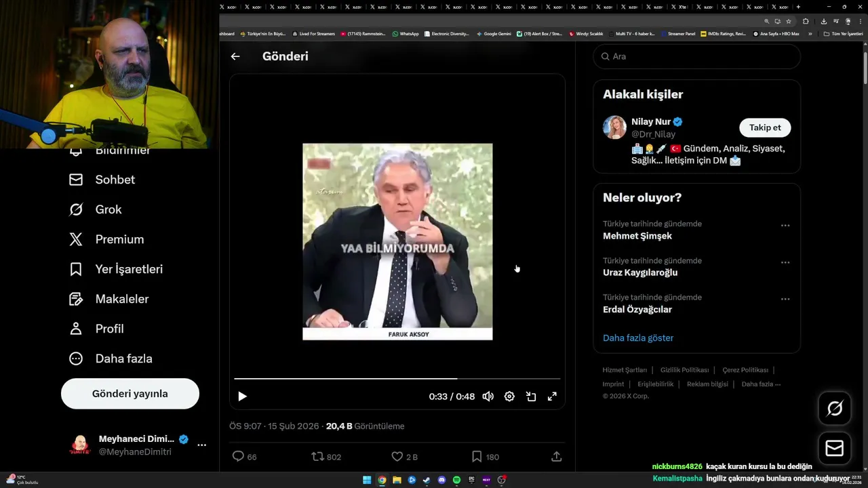Play the video with the play button
The height and width of the screenshot is (488, 868).
pyautogui.click(x=242, y=396)
